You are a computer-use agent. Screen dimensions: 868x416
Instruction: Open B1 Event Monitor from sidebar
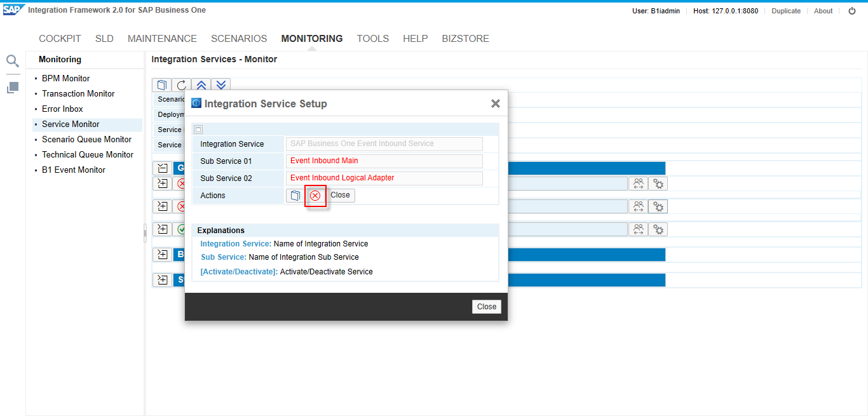click(x=73, y=170)
